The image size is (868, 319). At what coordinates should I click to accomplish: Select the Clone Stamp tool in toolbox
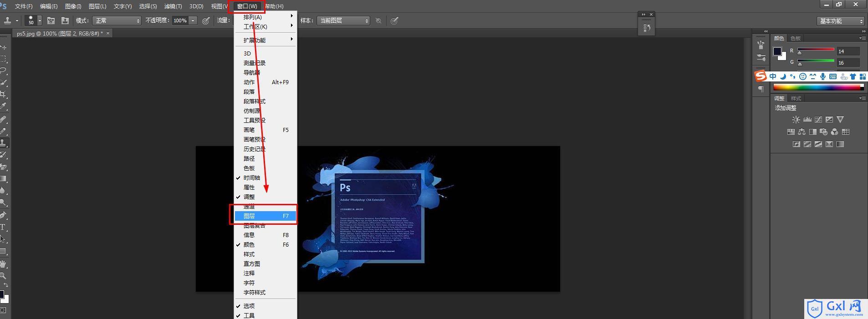(4, 143)
